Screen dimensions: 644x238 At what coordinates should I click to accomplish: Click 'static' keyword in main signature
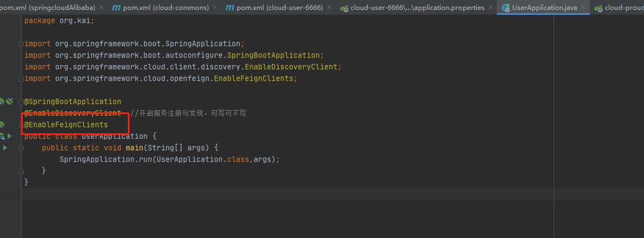tap(86, 147)
